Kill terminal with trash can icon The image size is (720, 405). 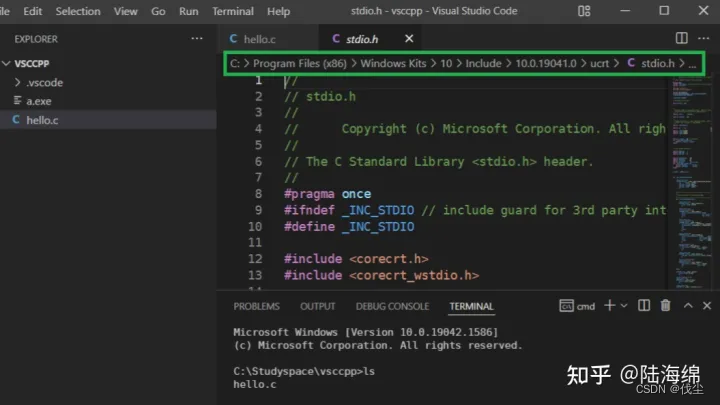tap(665, 305)
